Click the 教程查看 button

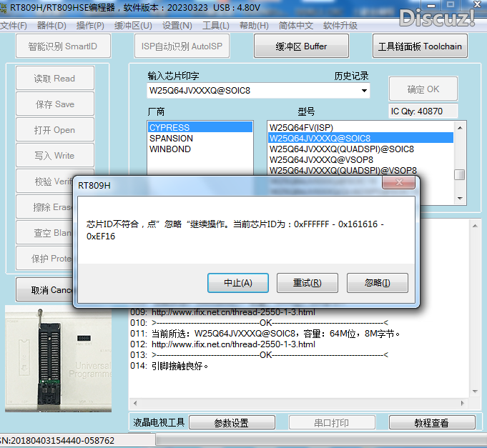pyautogui.click(x=432, y=422)
